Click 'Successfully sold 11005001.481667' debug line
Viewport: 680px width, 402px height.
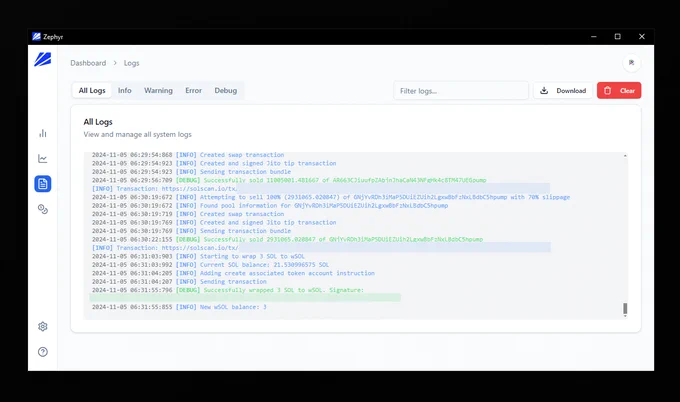tap(289, 180)
